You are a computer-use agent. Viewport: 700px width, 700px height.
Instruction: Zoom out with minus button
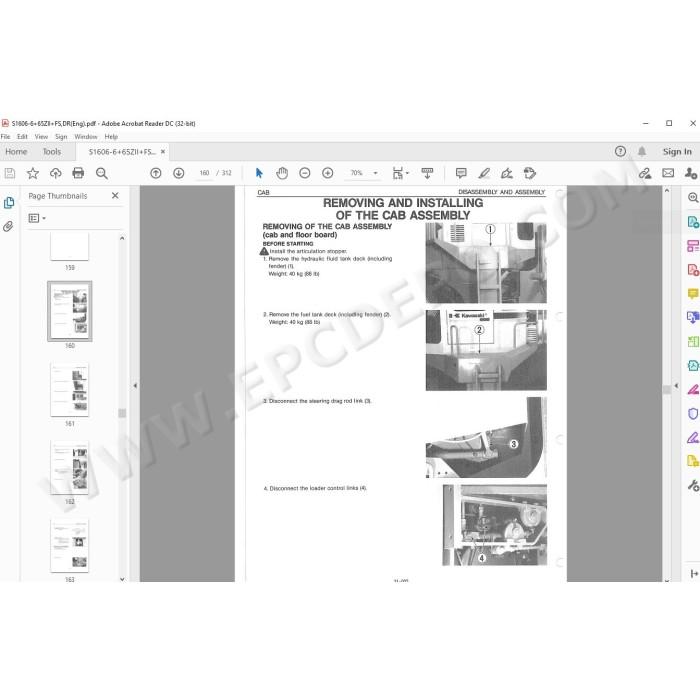pyautogui.click(x=305, y=173)
